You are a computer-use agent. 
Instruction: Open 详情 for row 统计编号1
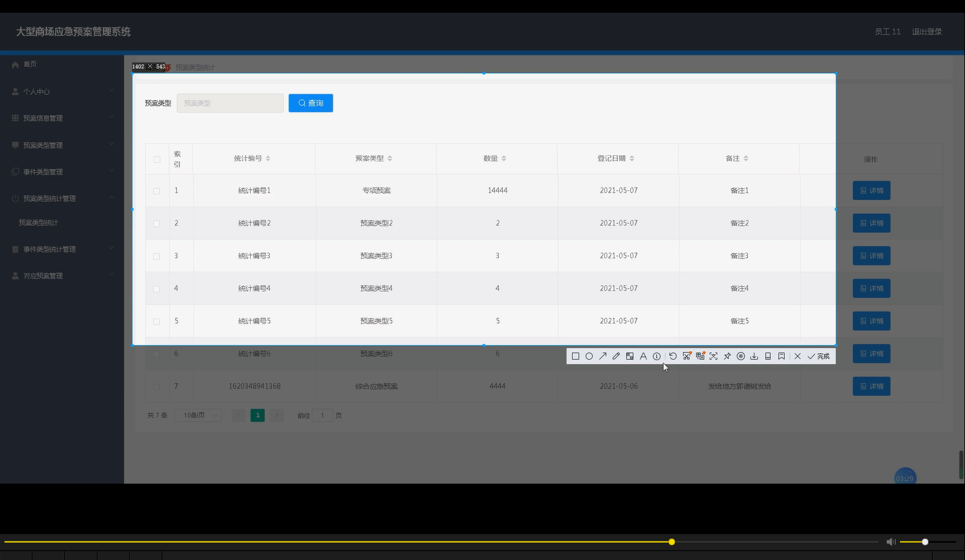[871, 190]
